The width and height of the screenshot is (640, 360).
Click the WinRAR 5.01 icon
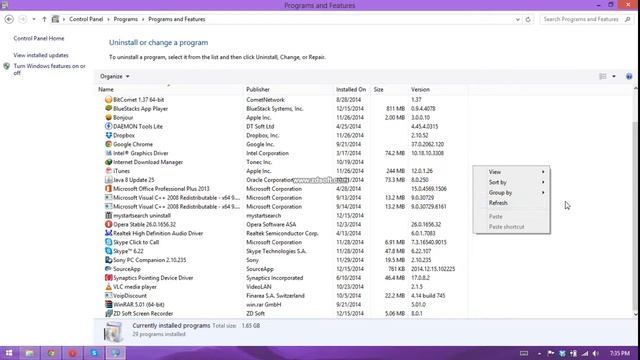click(108, 304)
